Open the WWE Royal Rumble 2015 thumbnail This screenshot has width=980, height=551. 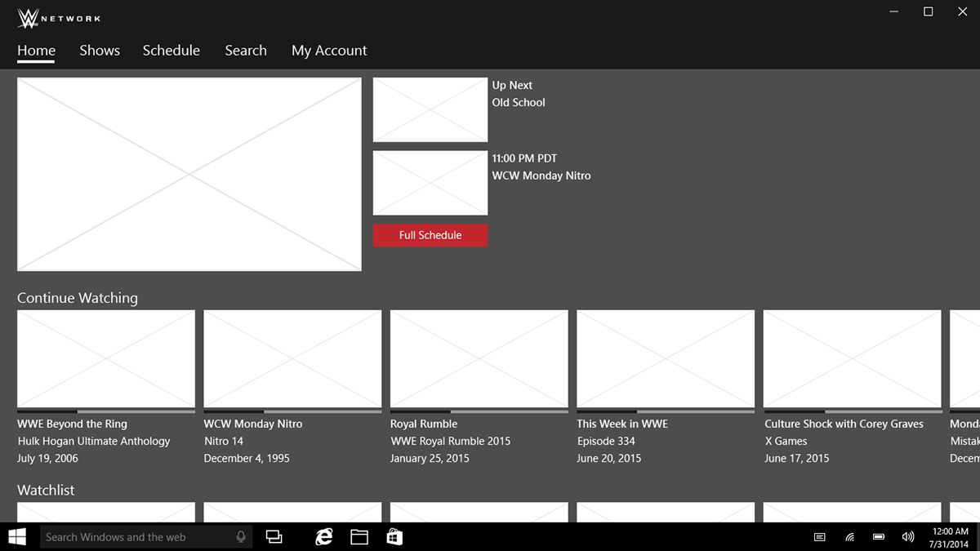[x=479, y=358]
